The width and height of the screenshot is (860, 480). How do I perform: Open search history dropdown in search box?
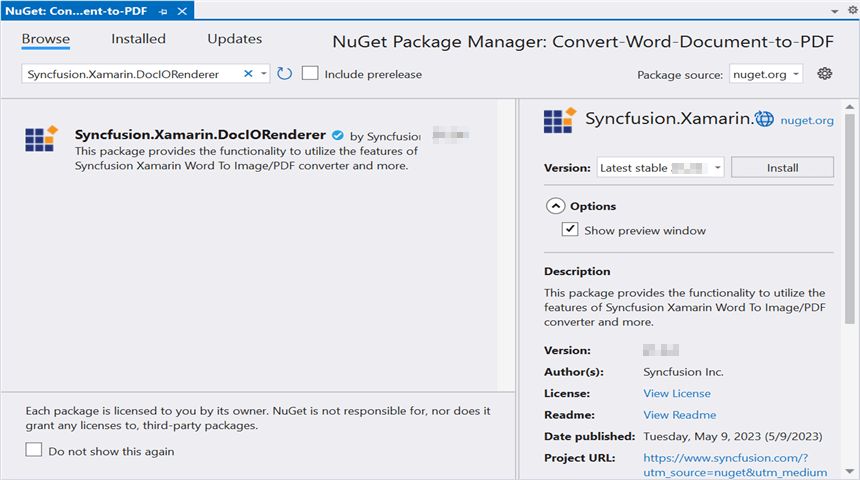click(x=263, y=74)
